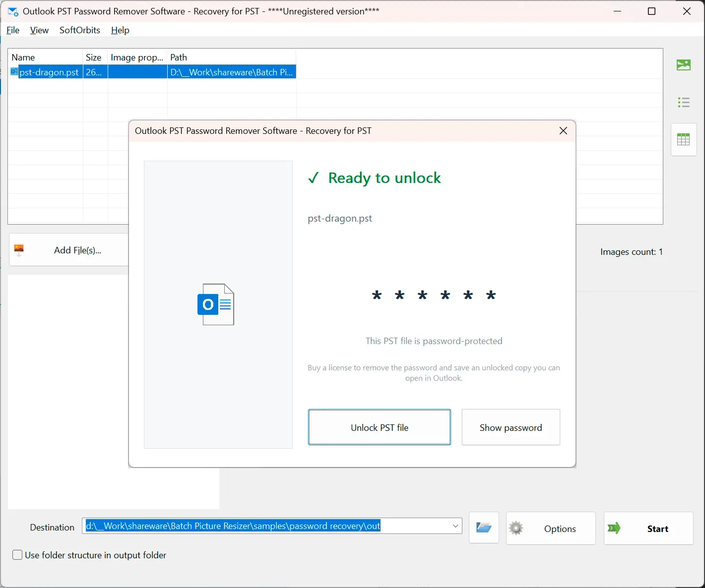Click the Destination path text field
The width and height of the screenshot is (705, 588).
pyautogui.click(x=267, y=526)
